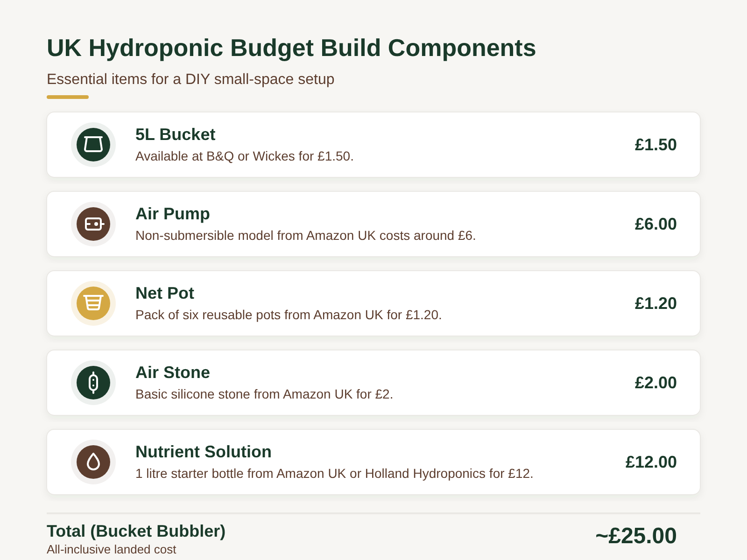Click the UK Hydroponic Budget Build title
This screenshot has width=747, height=560.
pos(291,48)
